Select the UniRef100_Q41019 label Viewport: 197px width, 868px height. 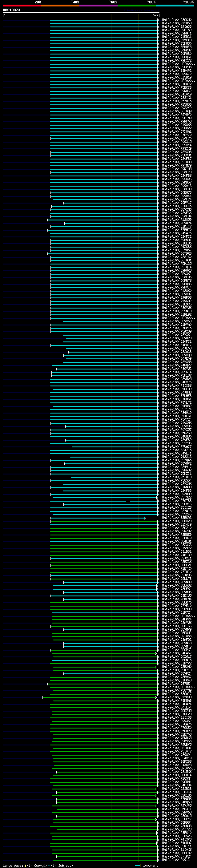[x=176, y=94]
